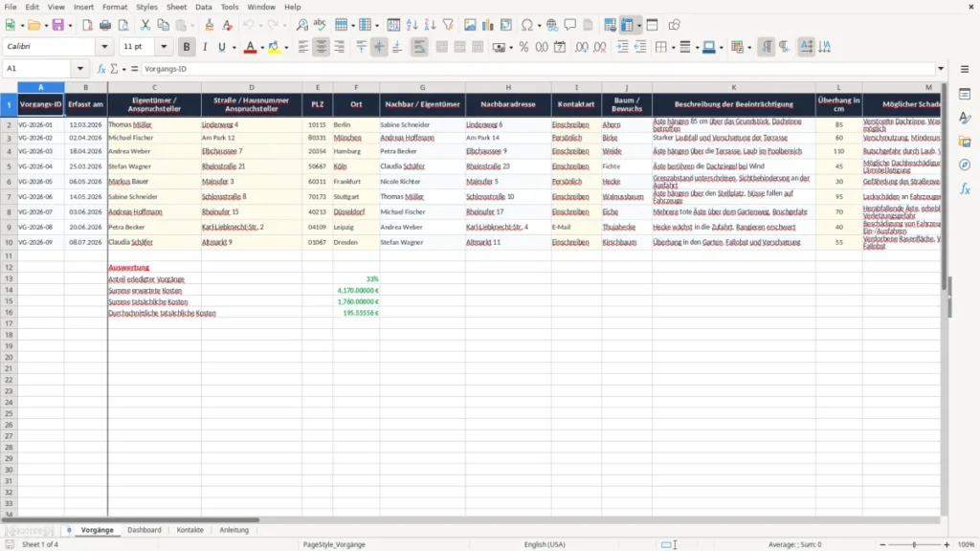Click the zoom in plus button
This screenshot has width=980, height=551.
pyautogui.click(x=947, y=544)
